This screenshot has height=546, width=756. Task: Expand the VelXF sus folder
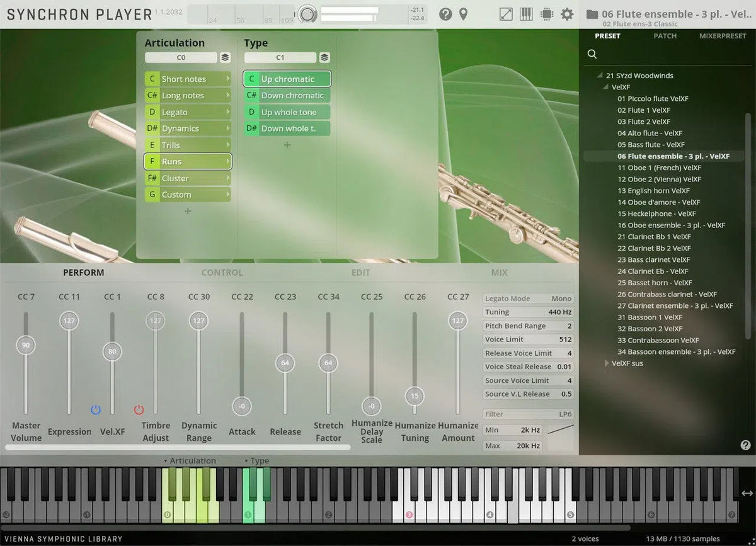click(607, 363)
